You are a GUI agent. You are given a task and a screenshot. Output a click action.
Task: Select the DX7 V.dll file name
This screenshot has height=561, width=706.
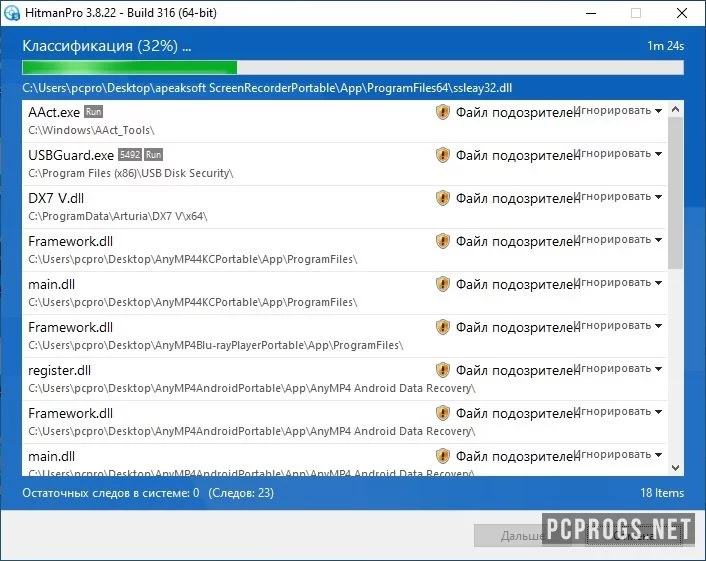click(56, 198)
